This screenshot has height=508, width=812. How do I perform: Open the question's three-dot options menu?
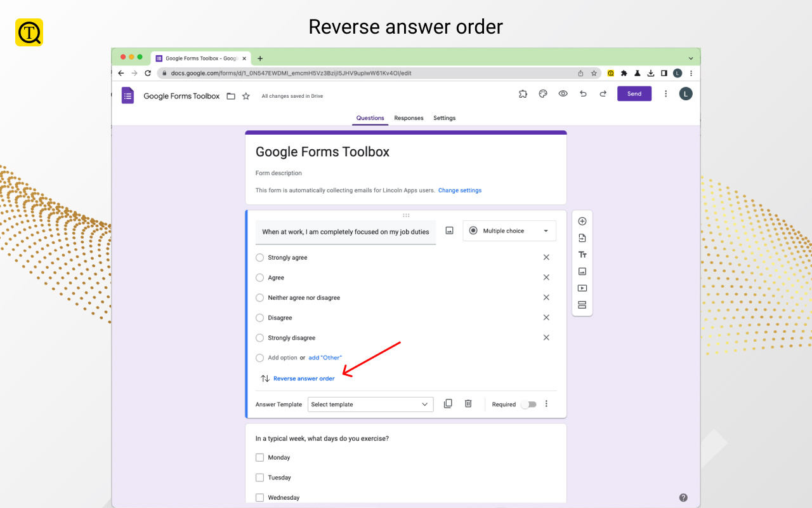(x=546, y=404)
